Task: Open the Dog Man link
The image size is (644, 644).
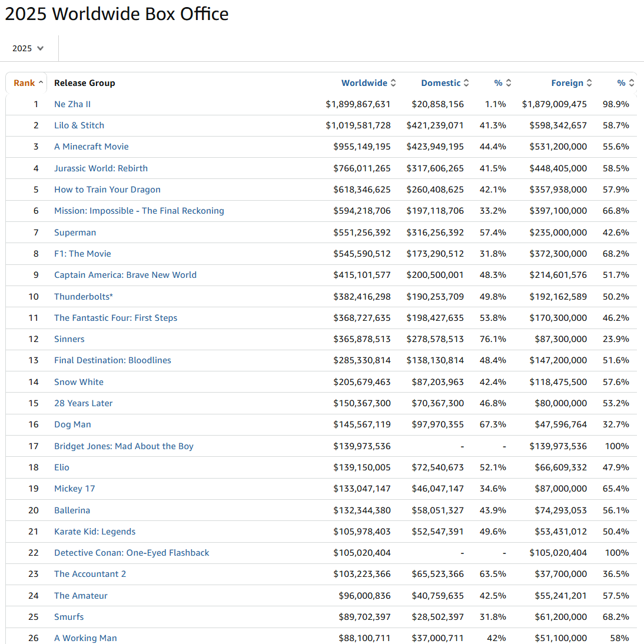Action: [72, 424]
